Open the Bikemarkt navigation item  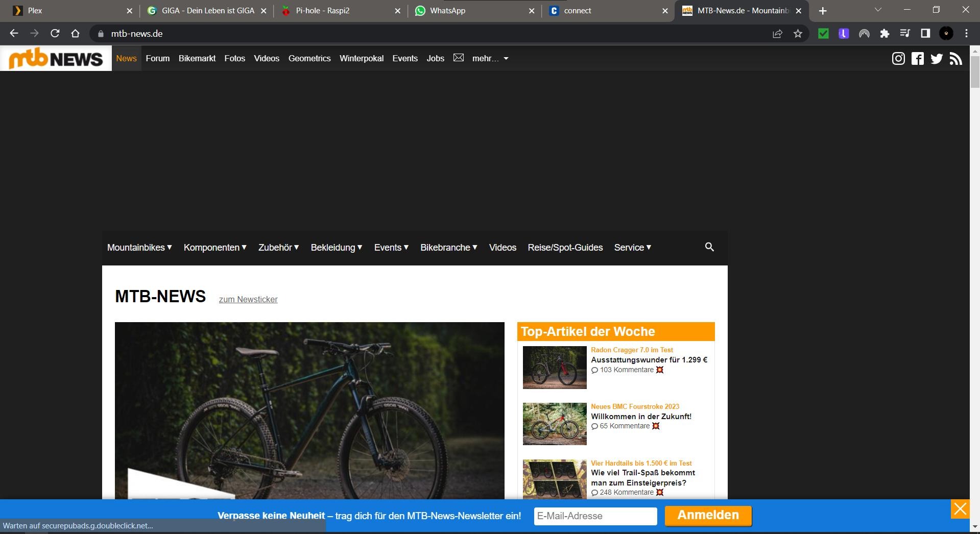click(x=197, y=59)
